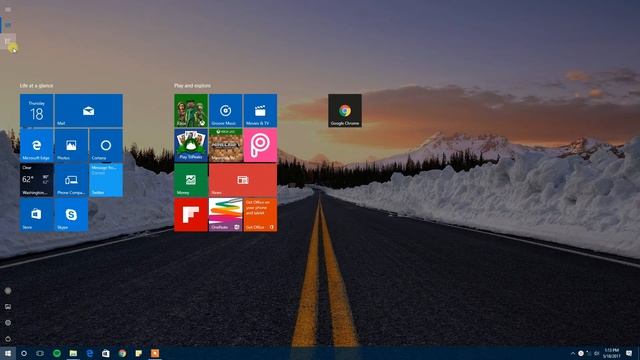
Task: Open the Photos tile
Action: click(71, 145)
